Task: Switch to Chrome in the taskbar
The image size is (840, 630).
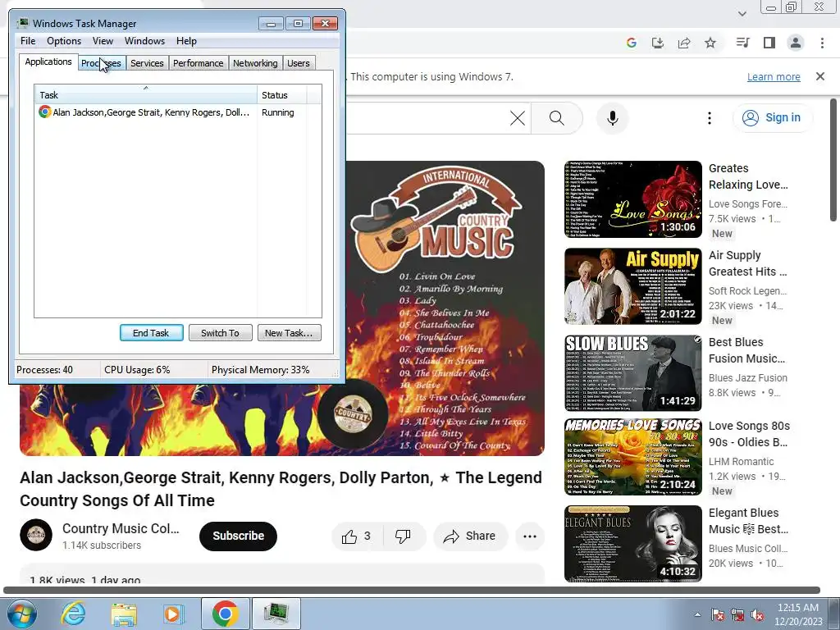Action: [x=225, y=614]
